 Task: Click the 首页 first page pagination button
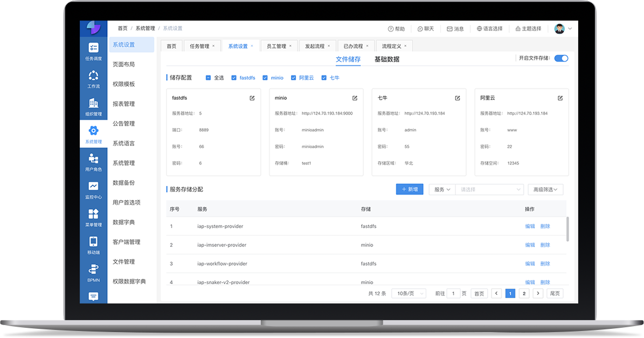point(479,293)
